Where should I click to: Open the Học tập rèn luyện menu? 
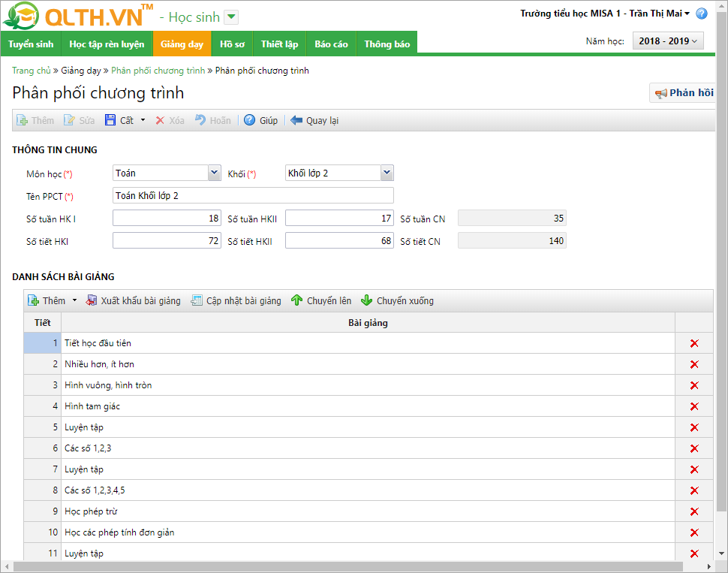pyautogui.click(x=107, y=44)
